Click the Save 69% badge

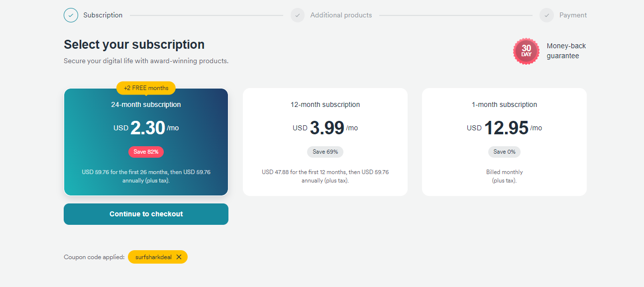click(325, 152)
